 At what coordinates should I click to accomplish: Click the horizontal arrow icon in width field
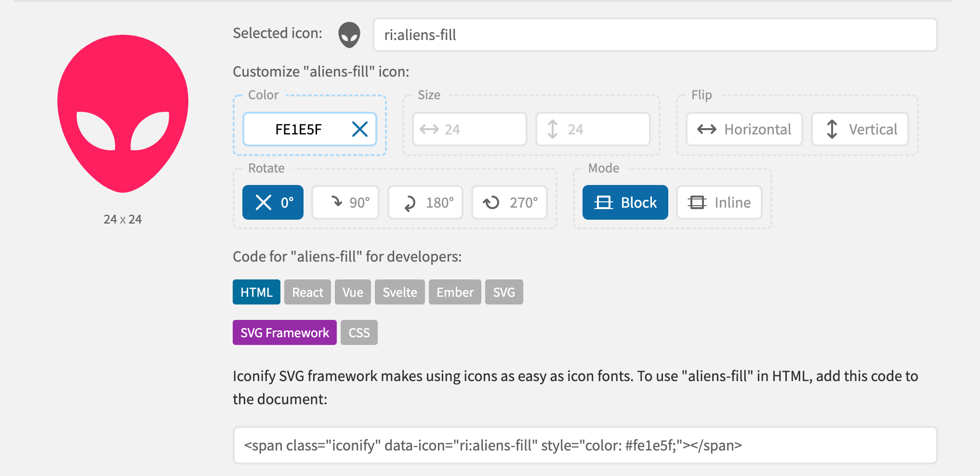click(429, 129)
